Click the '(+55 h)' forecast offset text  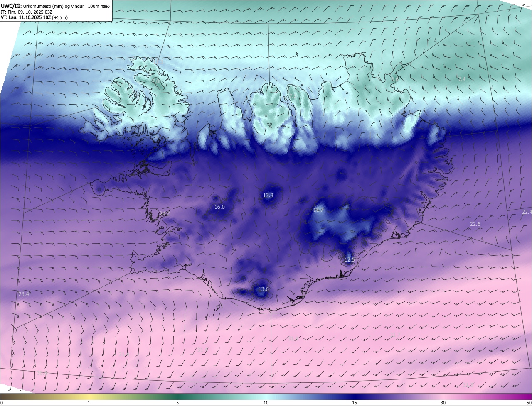pyautogui.click(x=60, y=17)
